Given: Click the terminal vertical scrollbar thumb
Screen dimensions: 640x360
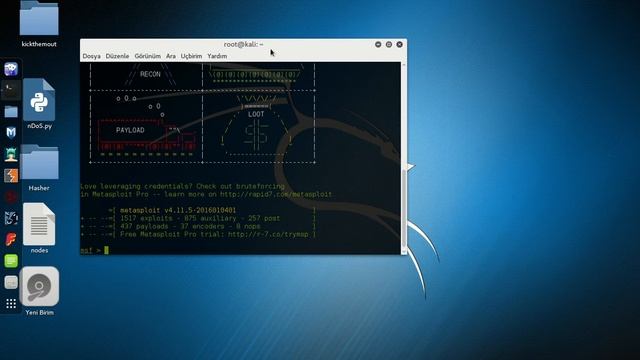Looking at the screenshot, I should click(404, 208).
